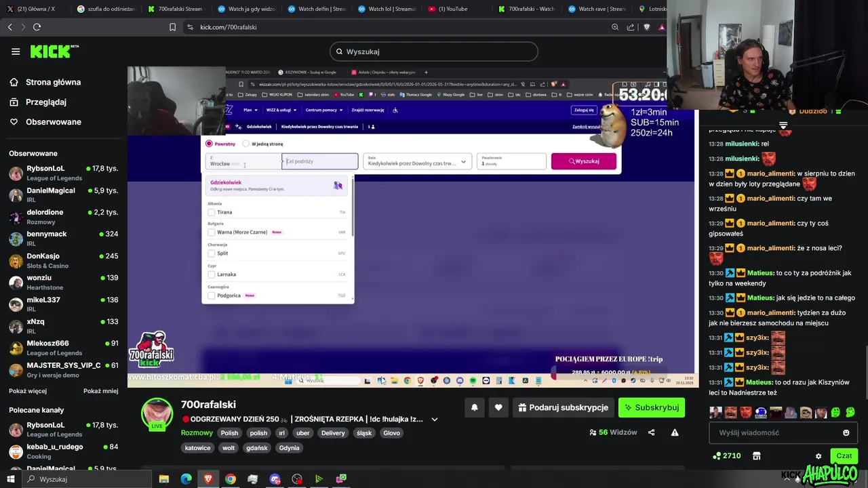Tick the Warna (Morze Czarne) checkbox

point(212,232)
